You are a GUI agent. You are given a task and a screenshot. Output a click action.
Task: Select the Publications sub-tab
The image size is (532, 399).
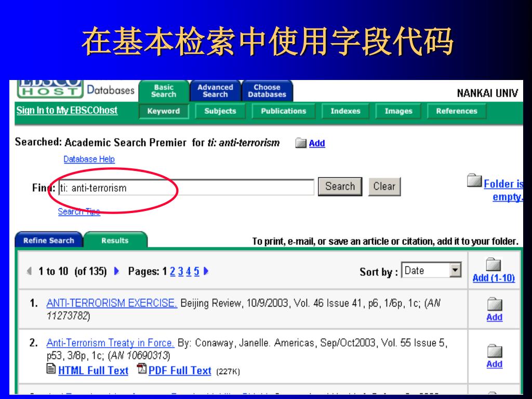[284, 111]
